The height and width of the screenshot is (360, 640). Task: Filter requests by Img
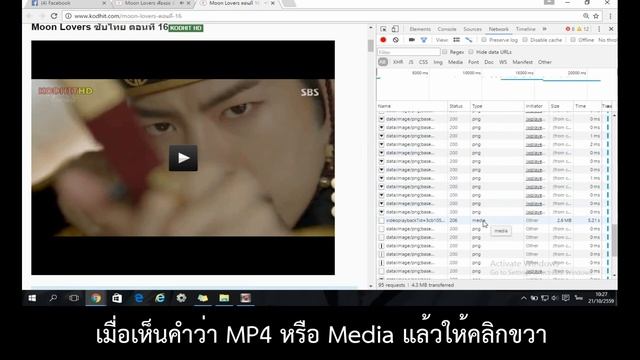(x=438, y=62)
